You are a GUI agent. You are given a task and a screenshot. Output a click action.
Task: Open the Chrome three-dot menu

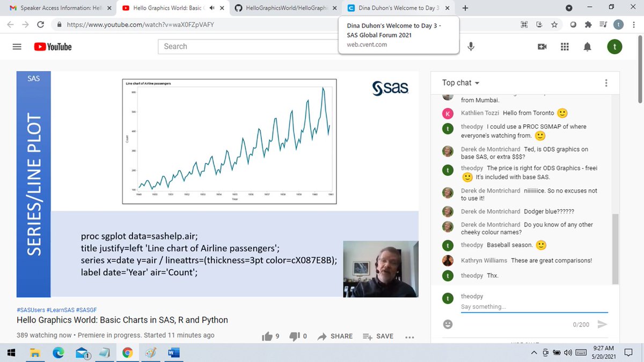click(635, 25)
